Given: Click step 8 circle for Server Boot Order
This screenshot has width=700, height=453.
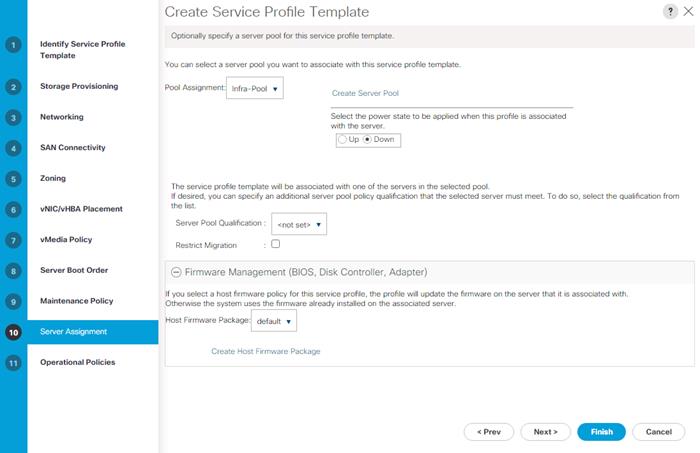Looking at the screenshot, I should pyautogui.click(x=13, y=271).
